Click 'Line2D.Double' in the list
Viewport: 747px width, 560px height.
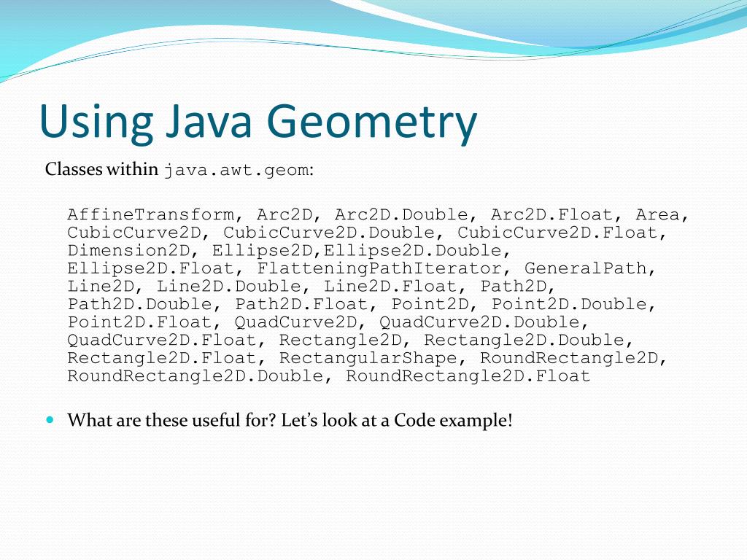click(x=229, y=287)
